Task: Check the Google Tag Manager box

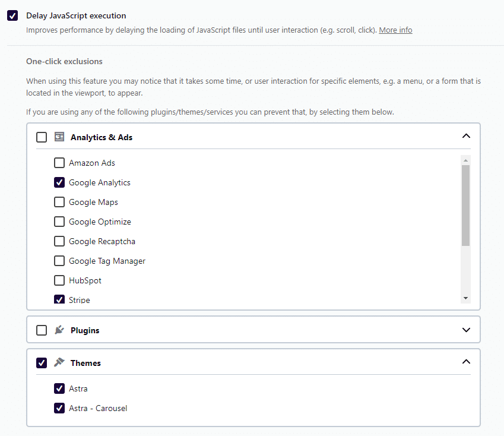Action: (59, 261)
